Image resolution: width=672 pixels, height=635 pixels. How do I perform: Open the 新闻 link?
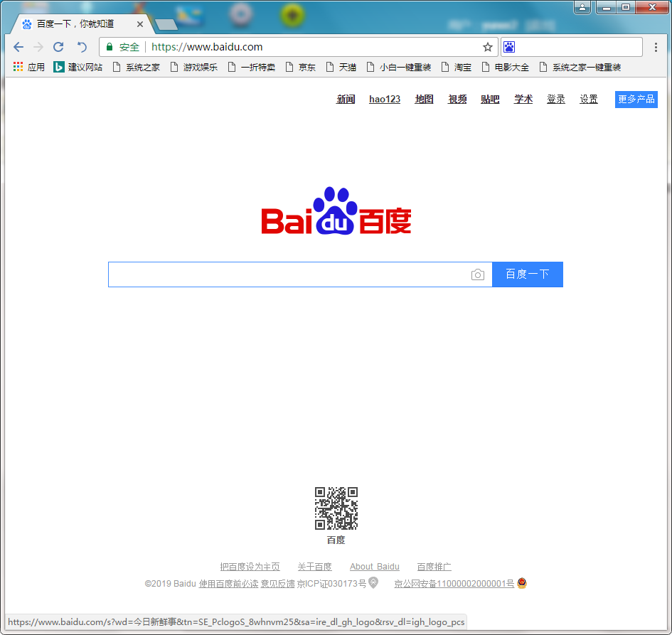[346, 99]
